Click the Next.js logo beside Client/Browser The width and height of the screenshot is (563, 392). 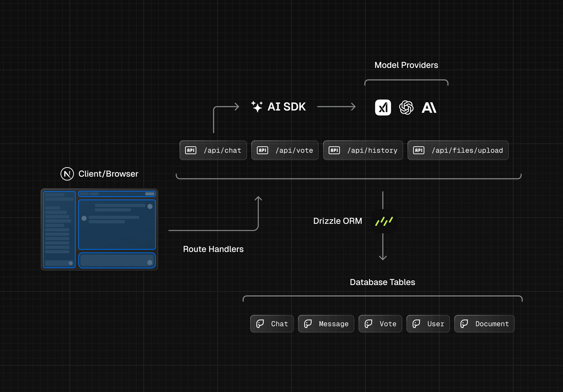point(67,174)
